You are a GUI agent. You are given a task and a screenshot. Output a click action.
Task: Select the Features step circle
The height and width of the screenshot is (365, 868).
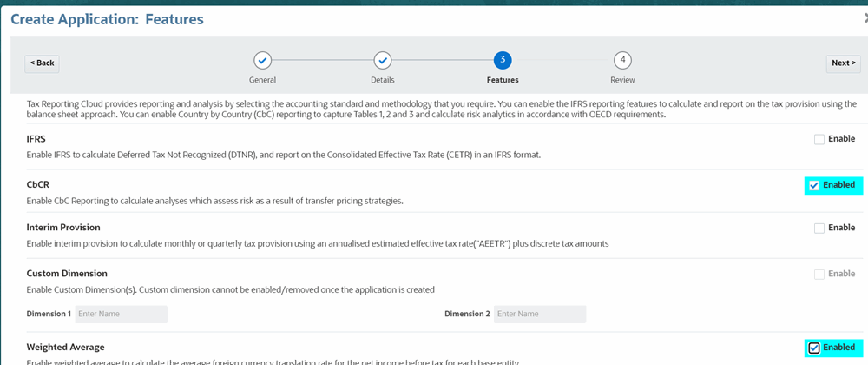click(x=503, y=60)
